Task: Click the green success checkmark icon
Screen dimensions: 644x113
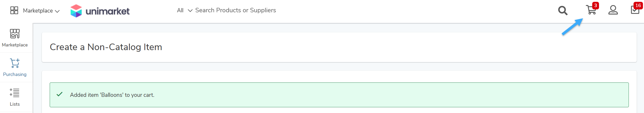Action: point(60,94)
